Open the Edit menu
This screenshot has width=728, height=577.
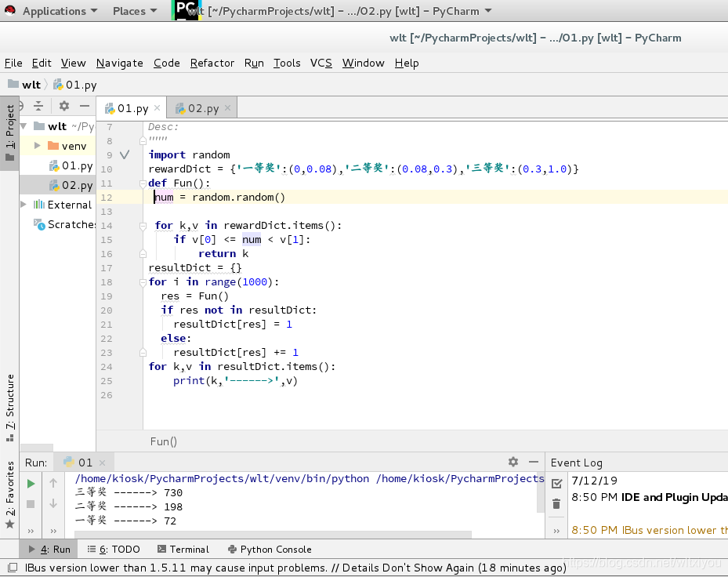[x=42, y=63]
